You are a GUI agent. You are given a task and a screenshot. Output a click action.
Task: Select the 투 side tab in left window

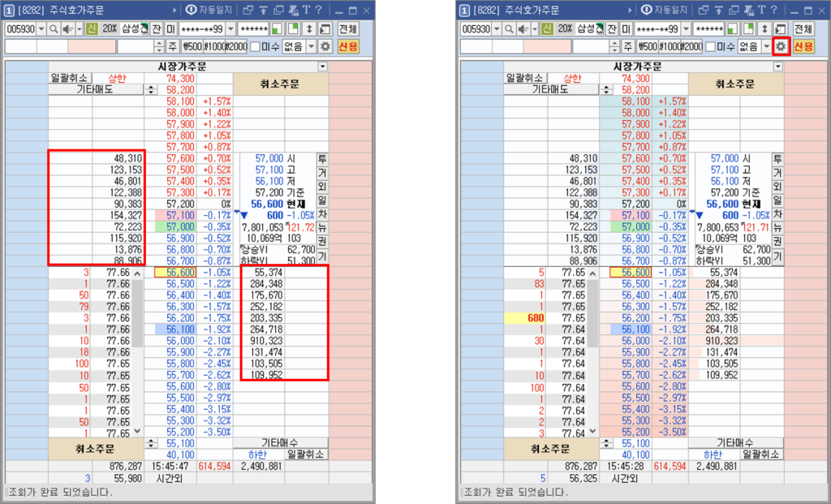tap(322, 159)
